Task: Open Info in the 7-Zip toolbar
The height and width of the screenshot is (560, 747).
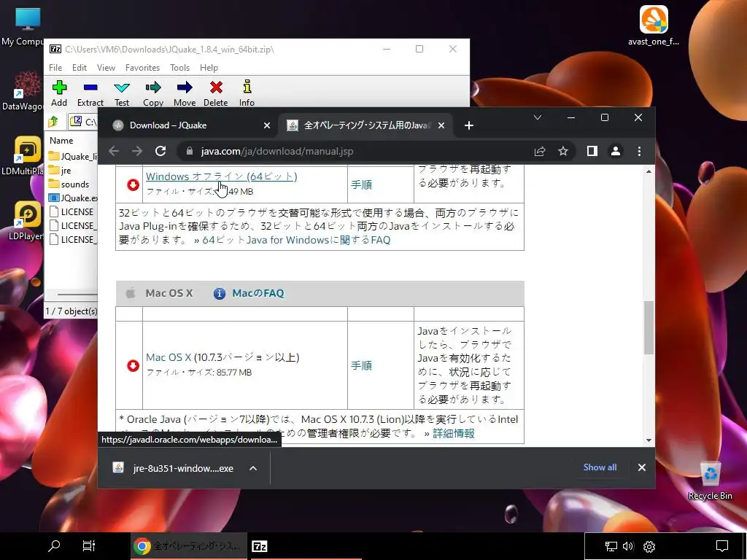Action: (247, 93)
